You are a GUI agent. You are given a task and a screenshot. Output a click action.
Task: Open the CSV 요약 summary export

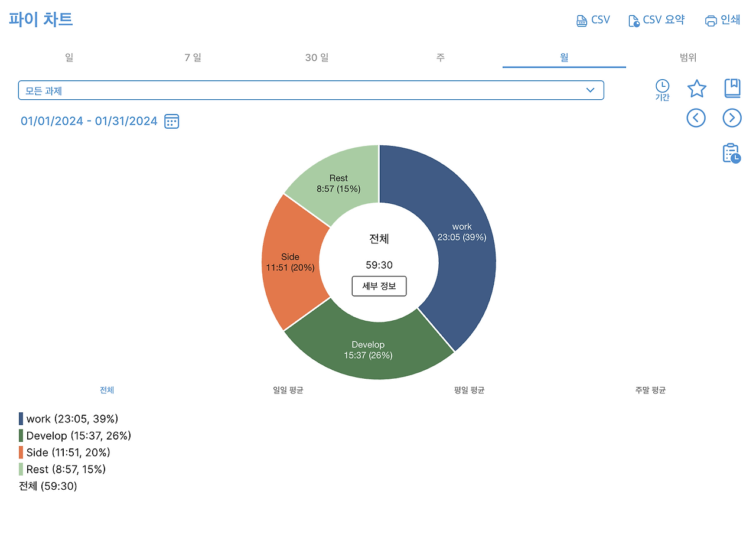tap(656, 20)
